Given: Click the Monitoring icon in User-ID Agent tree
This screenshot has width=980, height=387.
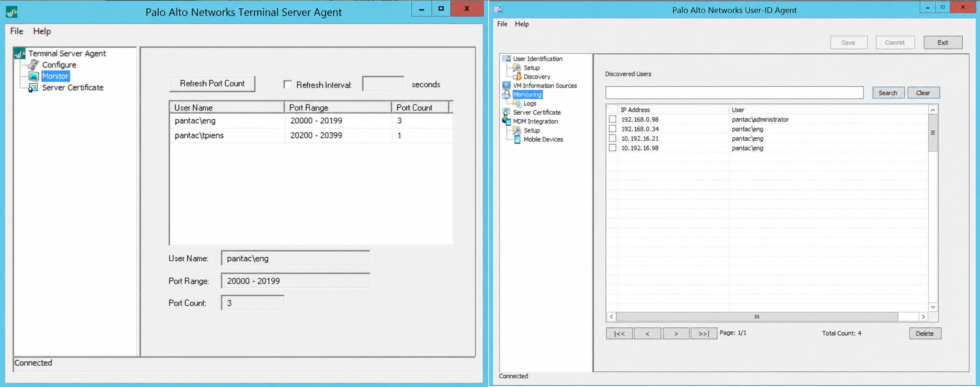Looking at the screenshot, I should pyautogui.click(x=507, y=94).
